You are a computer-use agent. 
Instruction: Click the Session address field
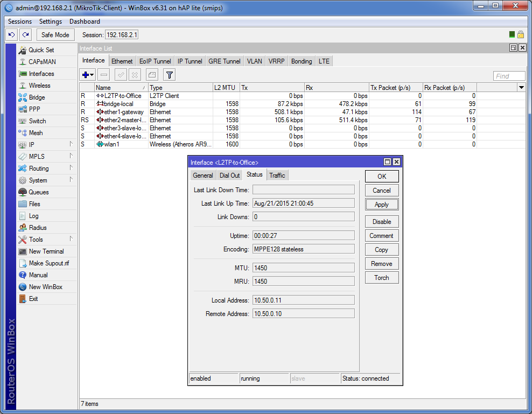tap(122, 35)
